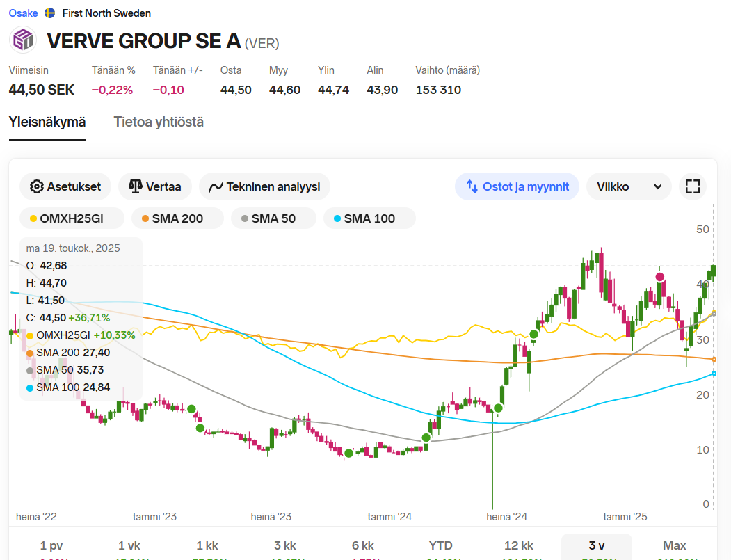Click the blue dot on SMA 100 chip
731x560 pixels.
pos(337,218)
